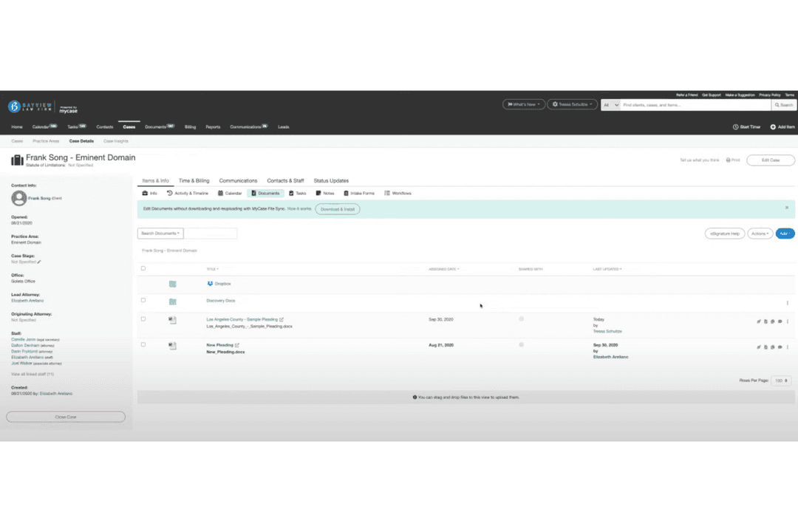Switch to the Time & Billing tab
This screenshot has height=532, width=798.
click(194, 181)
